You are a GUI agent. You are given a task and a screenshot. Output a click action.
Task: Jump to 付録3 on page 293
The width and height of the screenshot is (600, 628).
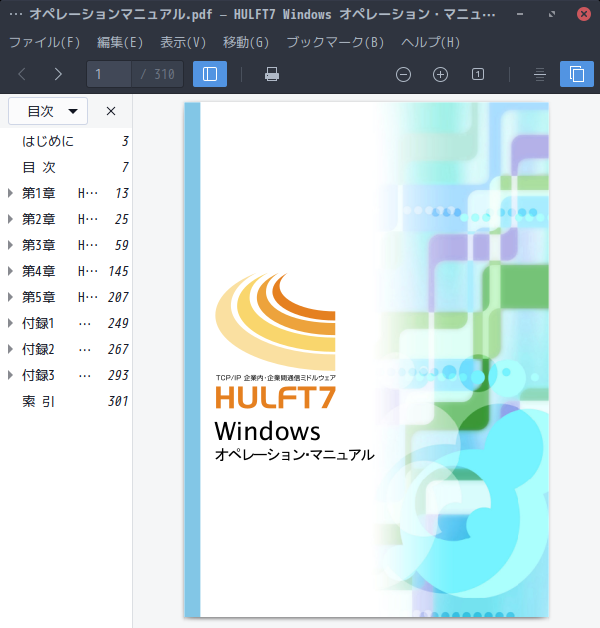pyautogui.click(x=66, y=375)
